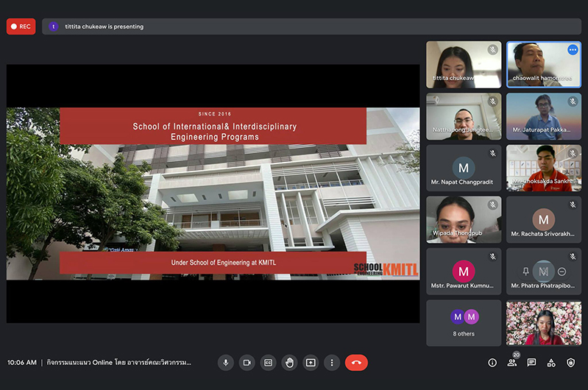Screen dimensions: 588x390
Task: Click the muted mic icon on tittita tile
Action: pos(493,49)
